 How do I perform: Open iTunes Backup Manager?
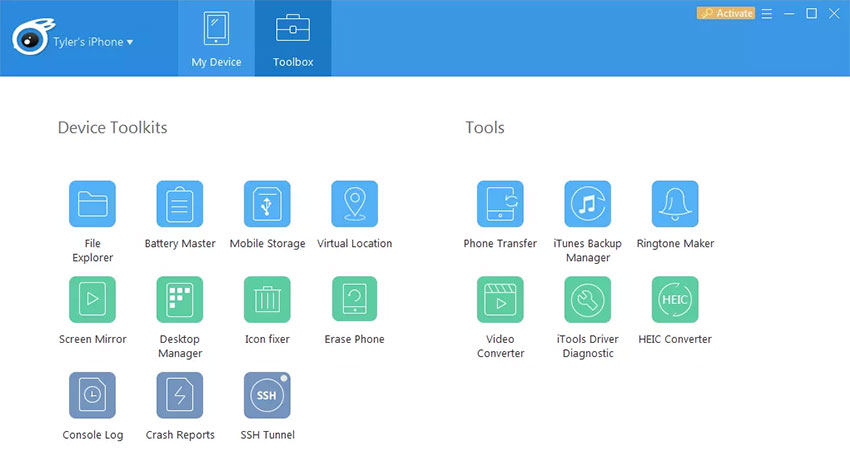(588, 204)
